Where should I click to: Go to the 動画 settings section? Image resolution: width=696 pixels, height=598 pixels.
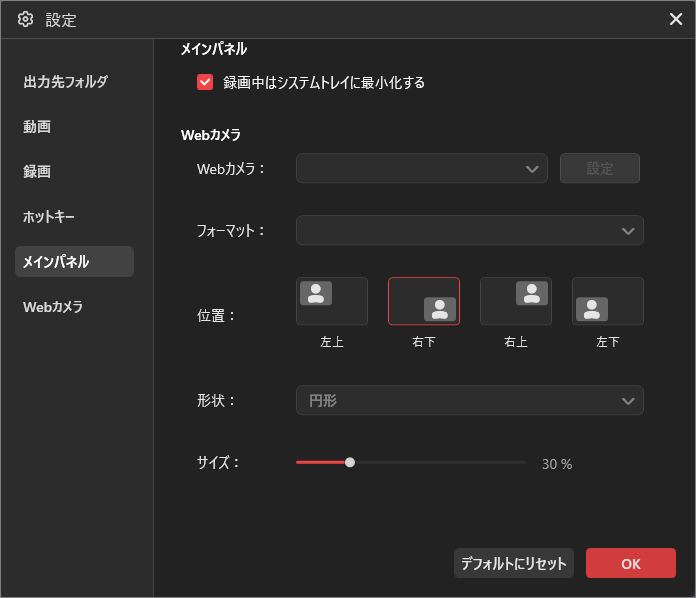click(37, 127)
